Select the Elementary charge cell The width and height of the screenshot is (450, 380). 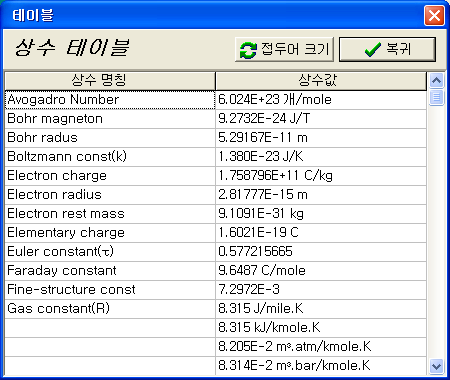click(x=110, y=233)
